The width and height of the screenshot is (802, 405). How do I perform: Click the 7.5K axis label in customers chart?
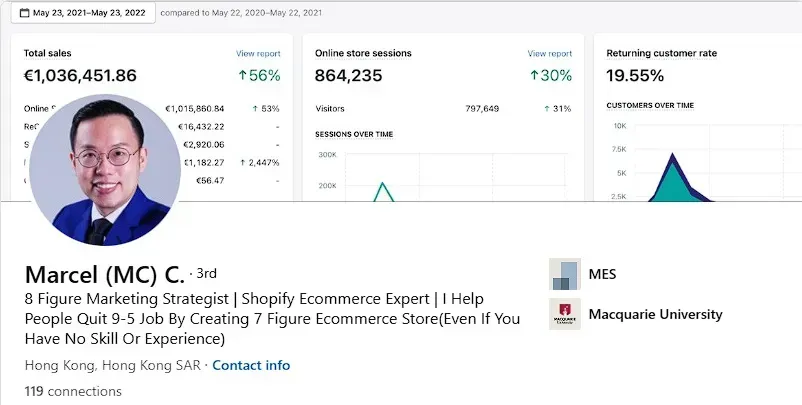click(619, 149)
